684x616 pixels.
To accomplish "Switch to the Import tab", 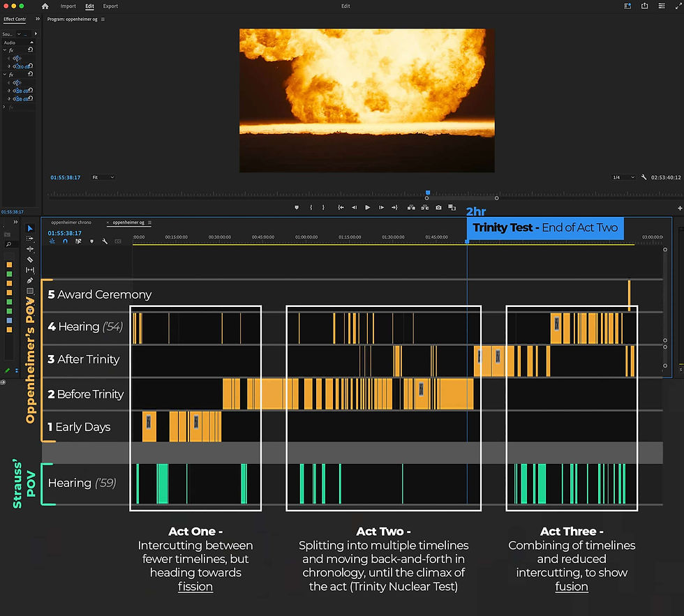I will pos(68,6).
